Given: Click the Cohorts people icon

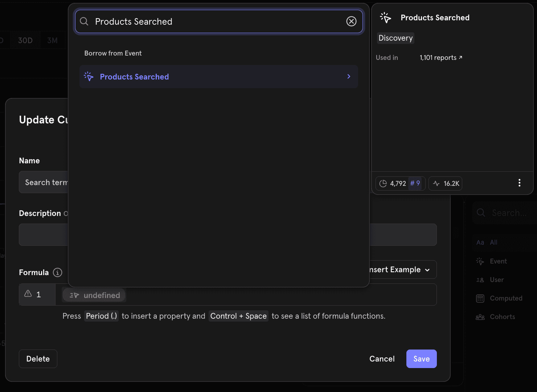Looking at the screenshot, I should [x=480, y=317].
